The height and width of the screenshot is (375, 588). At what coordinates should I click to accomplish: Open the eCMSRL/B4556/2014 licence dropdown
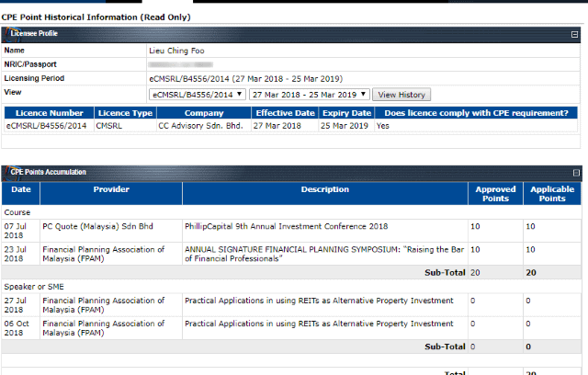coord(198,95)
